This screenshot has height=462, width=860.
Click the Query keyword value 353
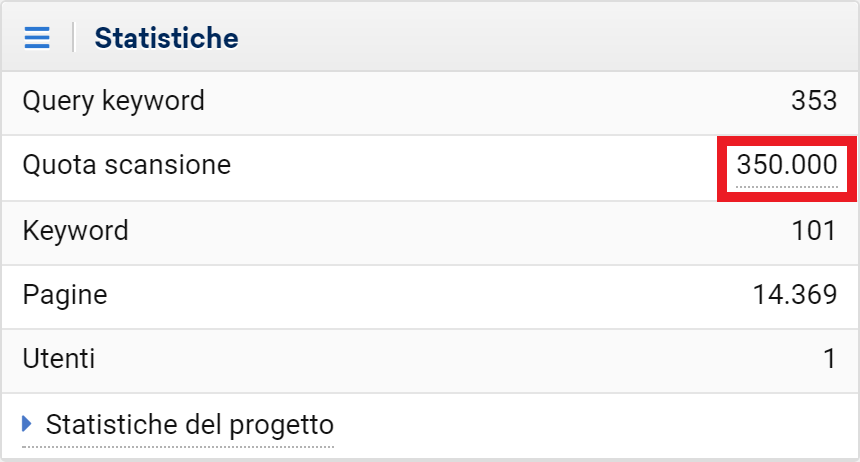pyautogui.click(x=813, y=102)
